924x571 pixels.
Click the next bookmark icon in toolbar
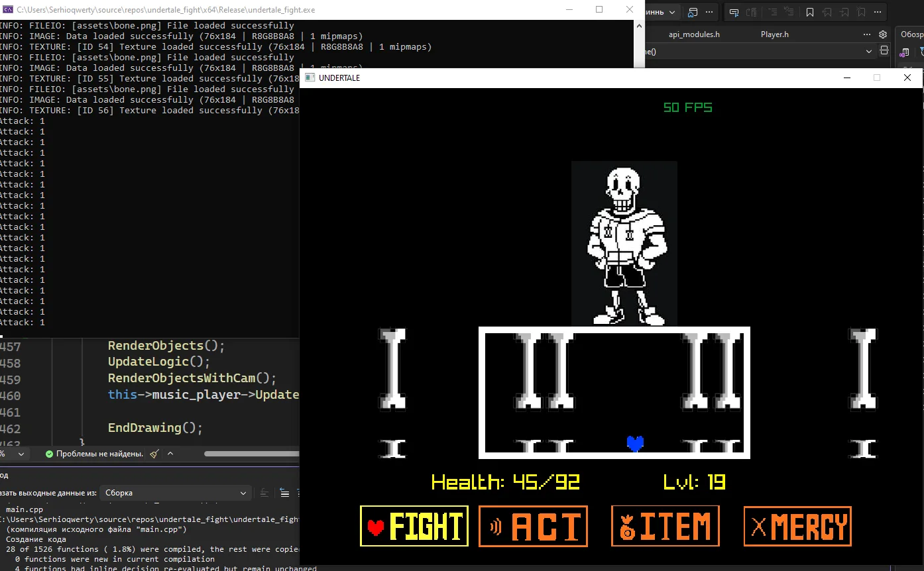[x=844, y=13]
